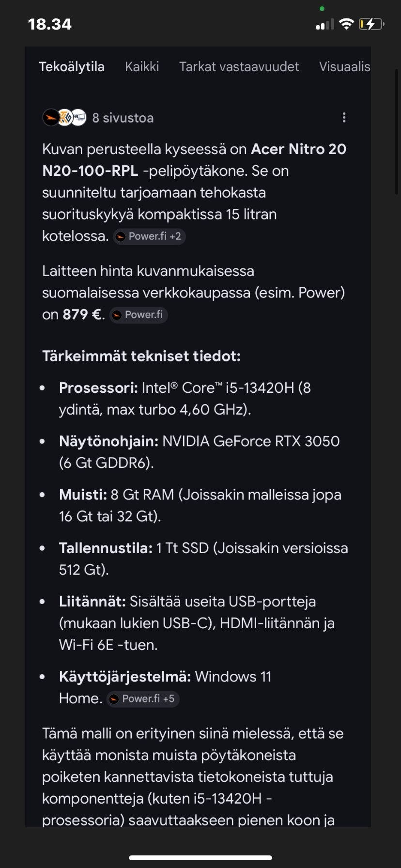Viewport: 401px width, 868px height.
Task: Tap the white favicon showing a computer monitor
Action: [x=79, y=118]
